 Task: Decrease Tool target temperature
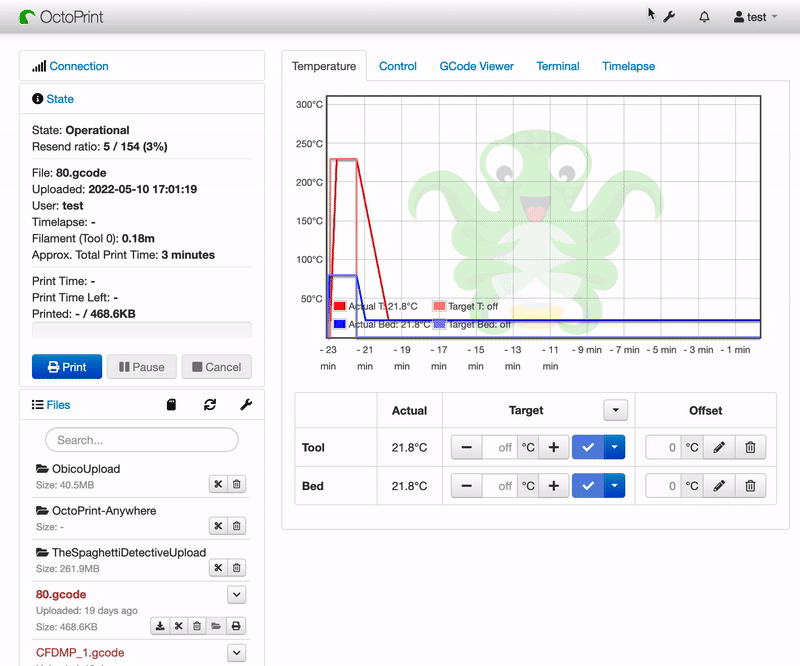click(x=466, y=448)
